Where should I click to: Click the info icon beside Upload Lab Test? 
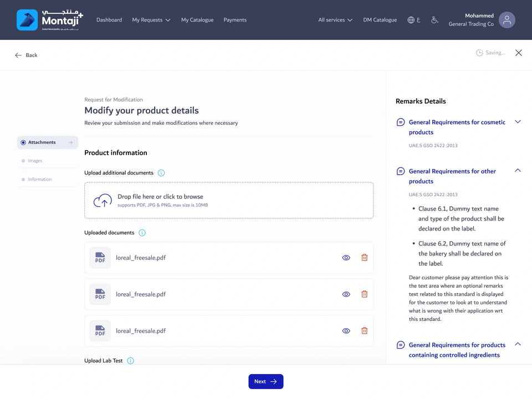(x=130, y=361)
